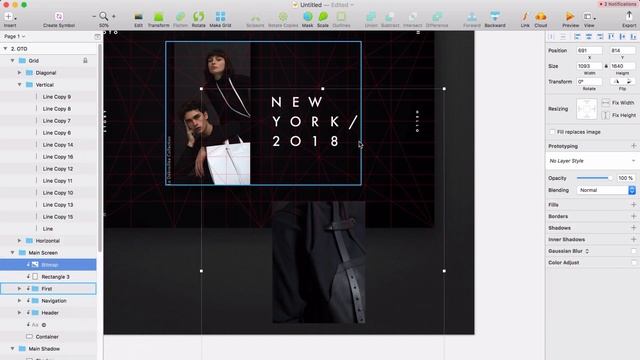Viewport: 640px width, 360px height.
Task: Click the Width size field
Action: coord(589,66)
